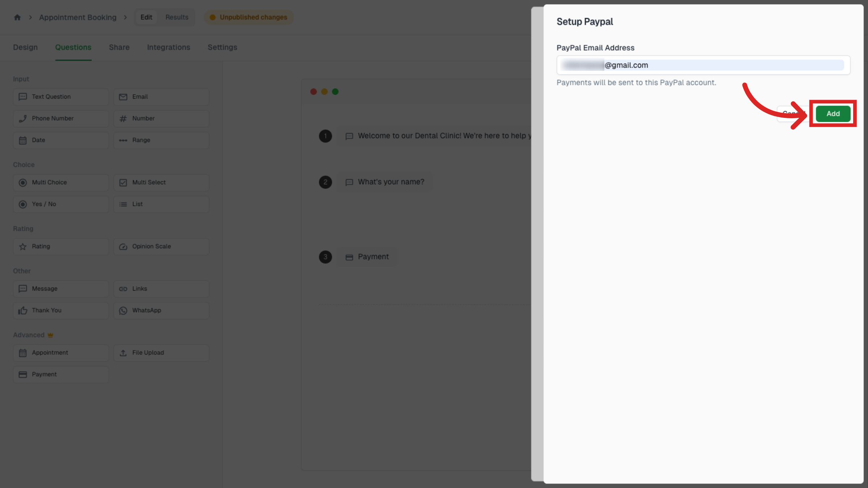Click the Advanced crown icon

[x=51, y=335]
